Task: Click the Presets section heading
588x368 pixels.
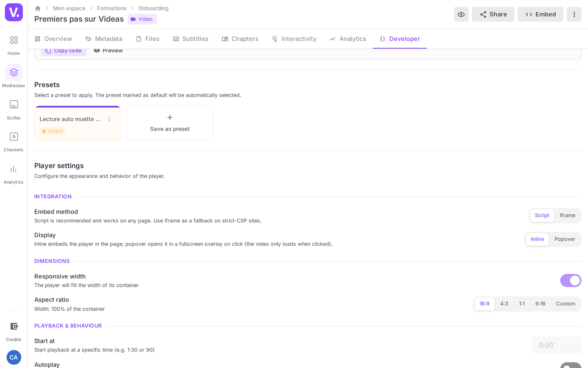Action: coord(47,85)
